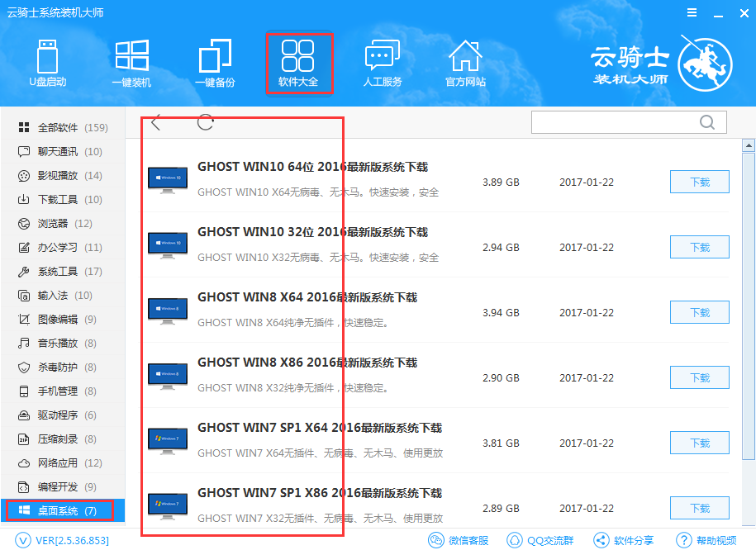This screenshot has height=550, width=756.
Task: Select 杀毒防护 (8) category
Action: click(63, 367)
